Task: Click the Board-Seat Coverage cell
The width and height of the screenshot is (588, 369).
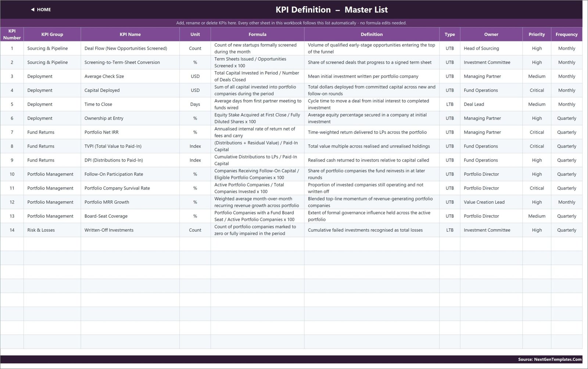Action: (130, 216)
